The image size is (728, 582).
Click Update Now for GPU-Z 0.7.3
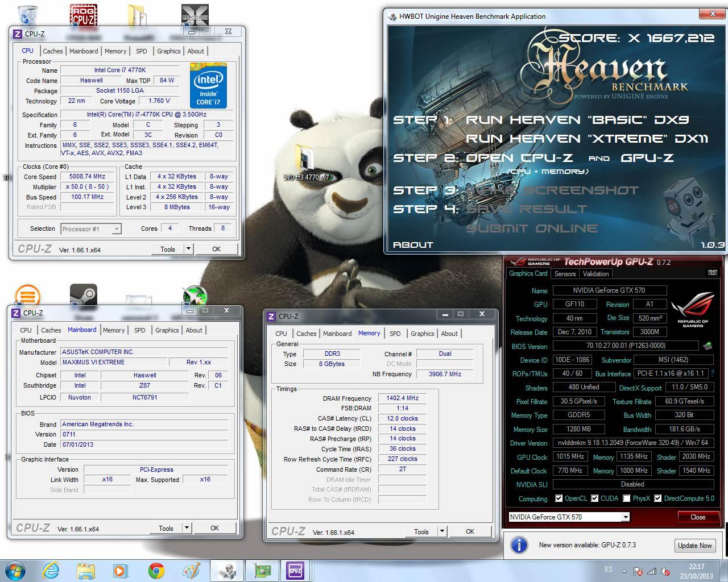coord(694,545)
